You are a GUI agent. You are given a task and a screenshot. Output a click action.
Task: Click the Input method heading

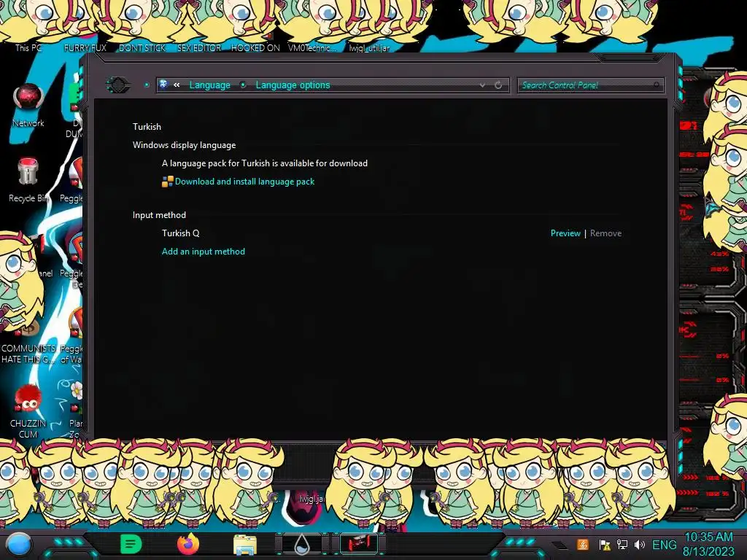click(x=159, y=215)
